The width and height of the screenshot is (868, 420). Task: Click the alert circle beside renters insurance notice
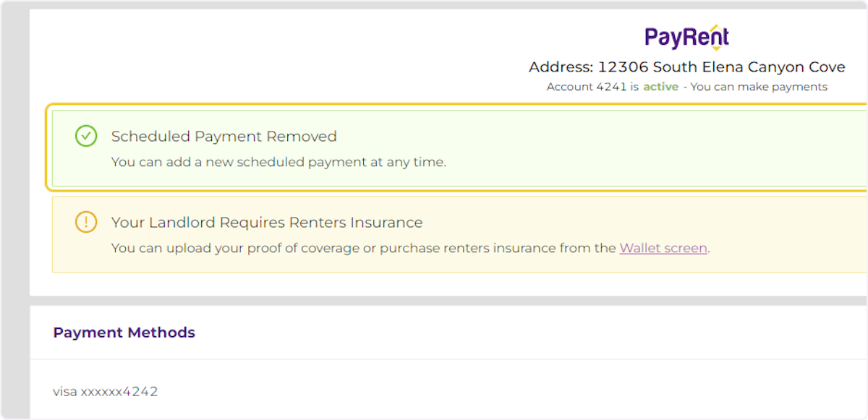pyautogui.click(x=86, y=222)
